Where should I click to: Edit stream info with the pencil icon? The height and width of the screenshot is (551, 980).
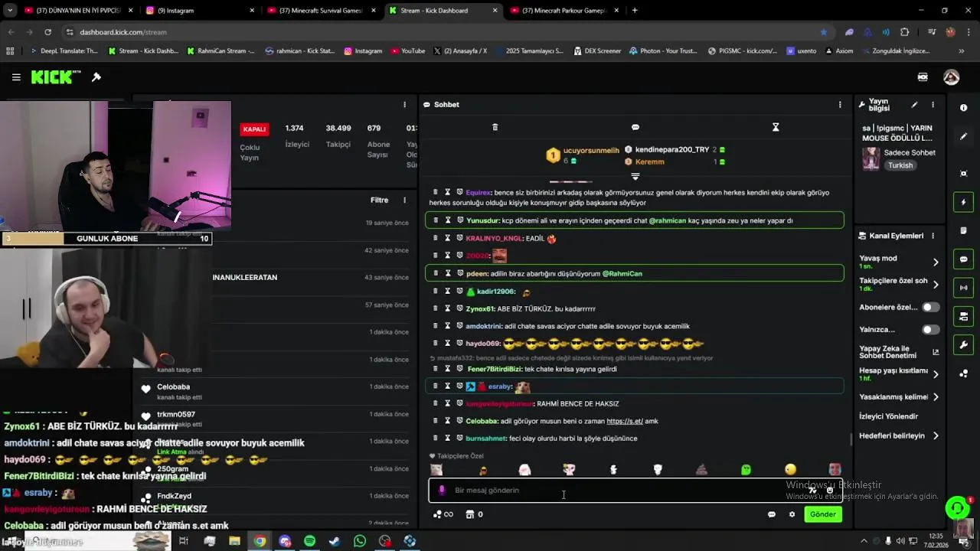pos(914,105)
